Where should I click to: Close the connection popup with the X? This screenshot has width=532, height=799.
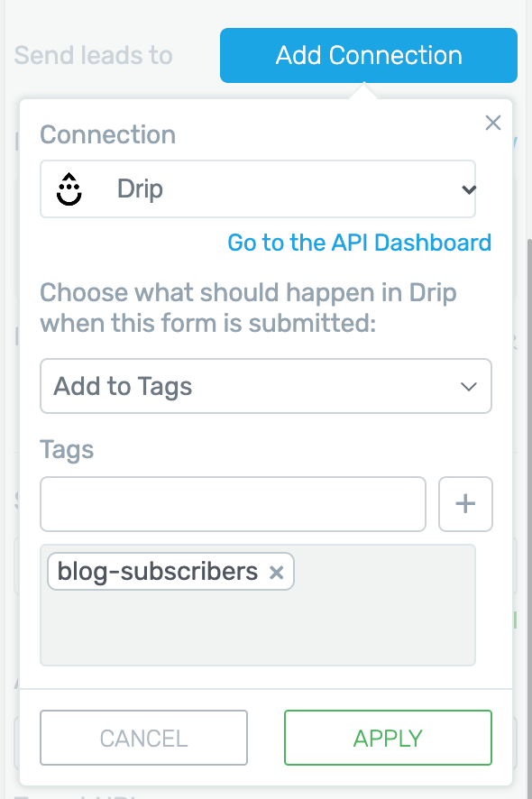[492, 123]
